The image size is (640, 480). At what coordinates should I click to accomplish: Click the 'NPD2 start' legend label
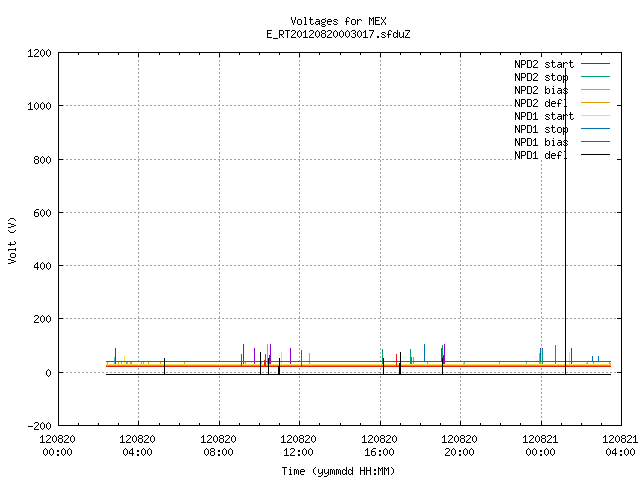coord(544,64)
